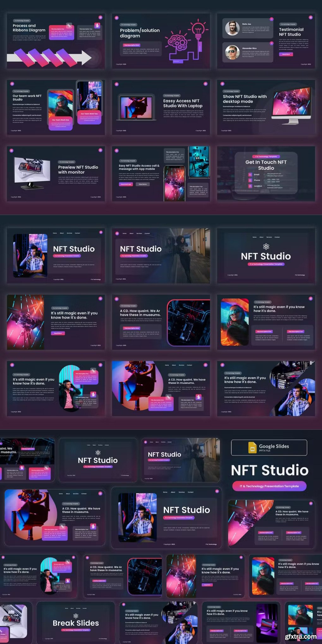Click the Testimonial NFT Studio heading
This screenshot has height=644, width=322.
coord(291,32)
